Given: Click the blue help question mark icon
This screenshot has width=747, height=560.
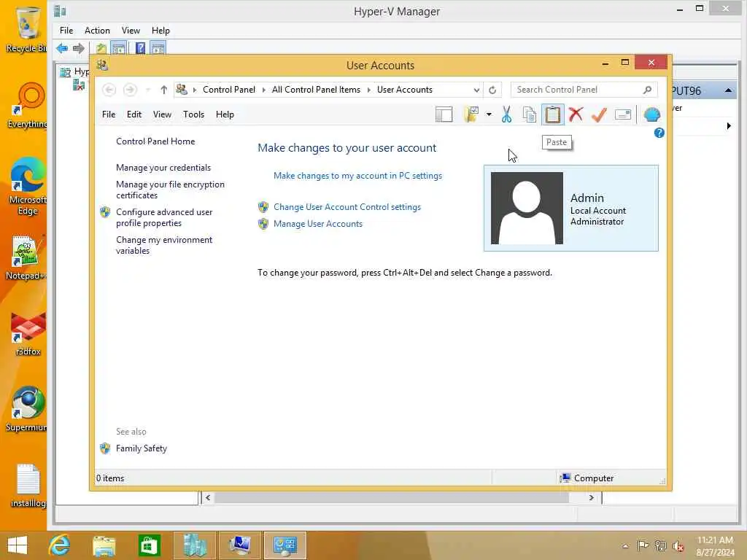Looking at the screenshot, I should 659,133.
